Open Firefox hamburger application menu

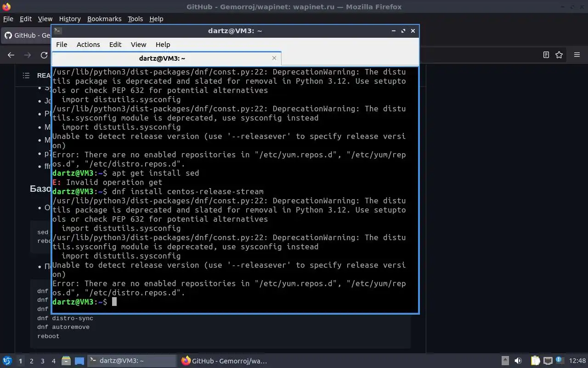[x=577, y=55]
